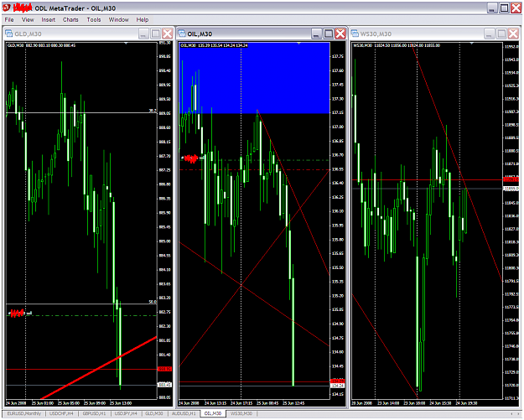Click the red price label on WS30 price axis
This screenshot has height=420, width=524.
511,179
